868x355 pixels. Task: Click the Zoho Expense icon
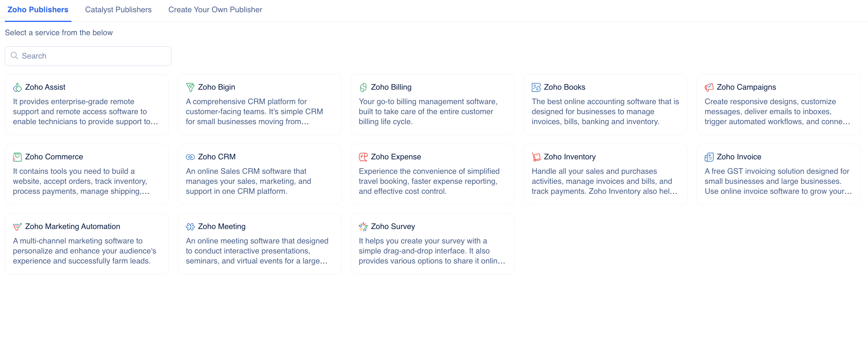[x=363, y=157]
